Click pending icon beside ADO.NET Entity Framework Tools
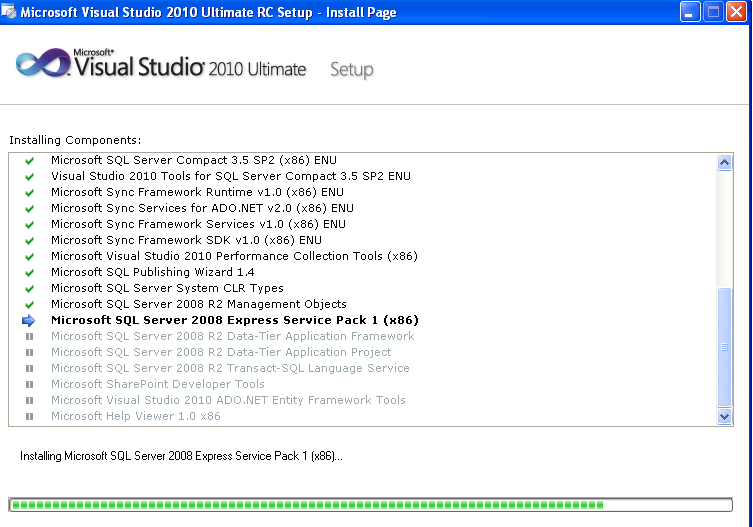Viewport: 753px width, 527px height. pyautogui.click(x=29, y=400)
